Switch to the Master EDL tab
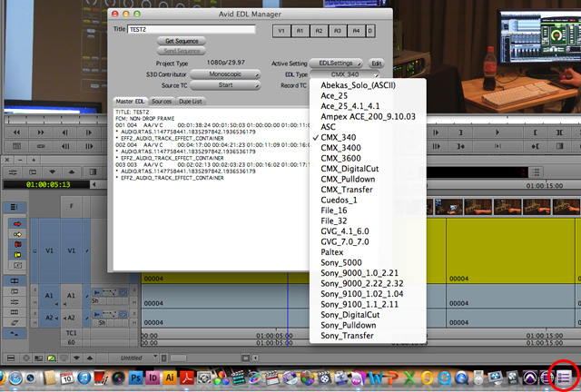 (x=130, y=101)
